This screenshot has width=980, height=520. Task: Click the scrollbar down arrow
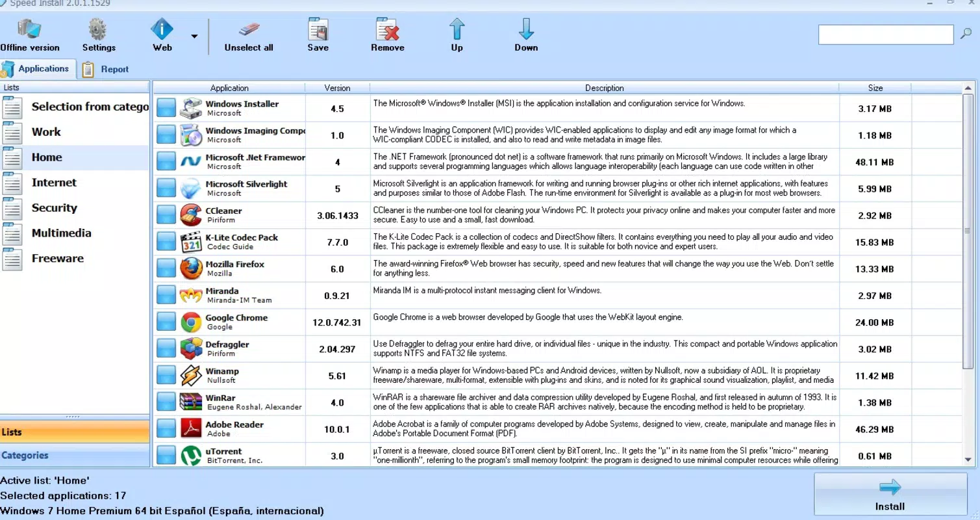tap(968, 460)
